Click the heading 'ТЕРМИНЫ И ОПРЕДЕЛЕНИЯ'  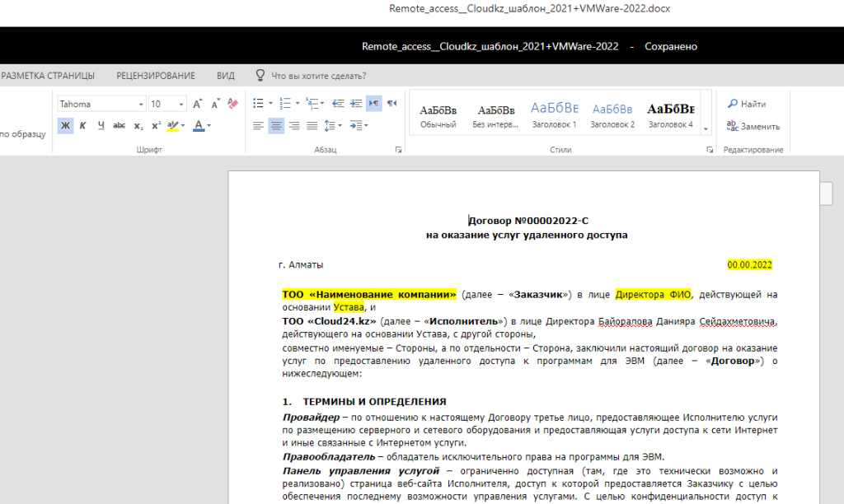(x=374, y=401)
